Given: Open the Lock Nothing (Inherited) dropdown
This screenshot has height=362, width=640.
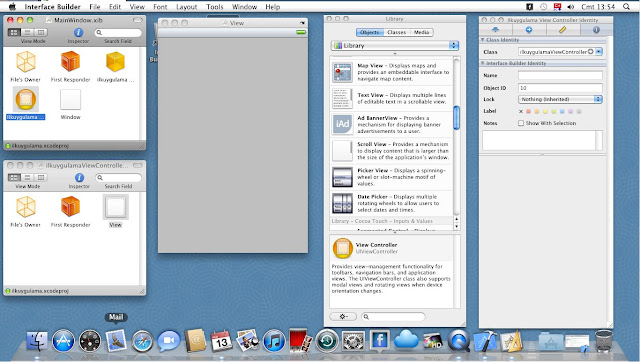Looking at the screenshot, I should 560,99.
